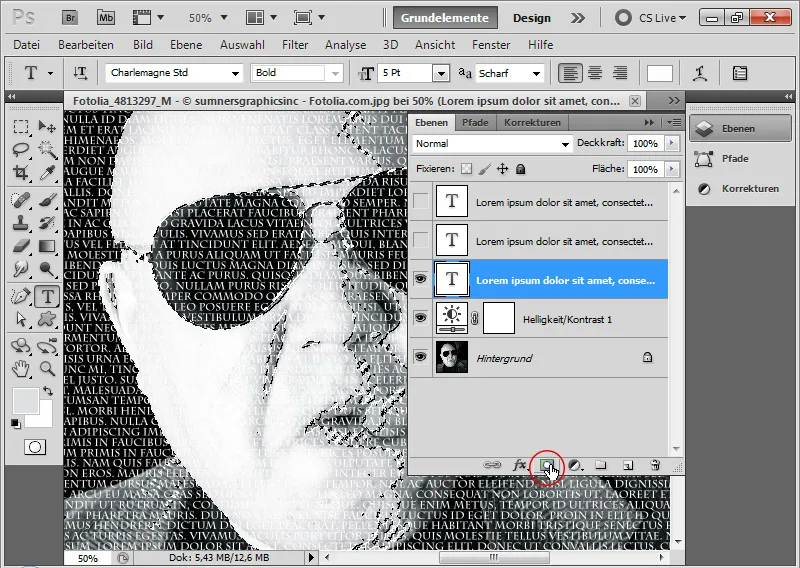Select the Path Selection tool

tap(21, 319)
